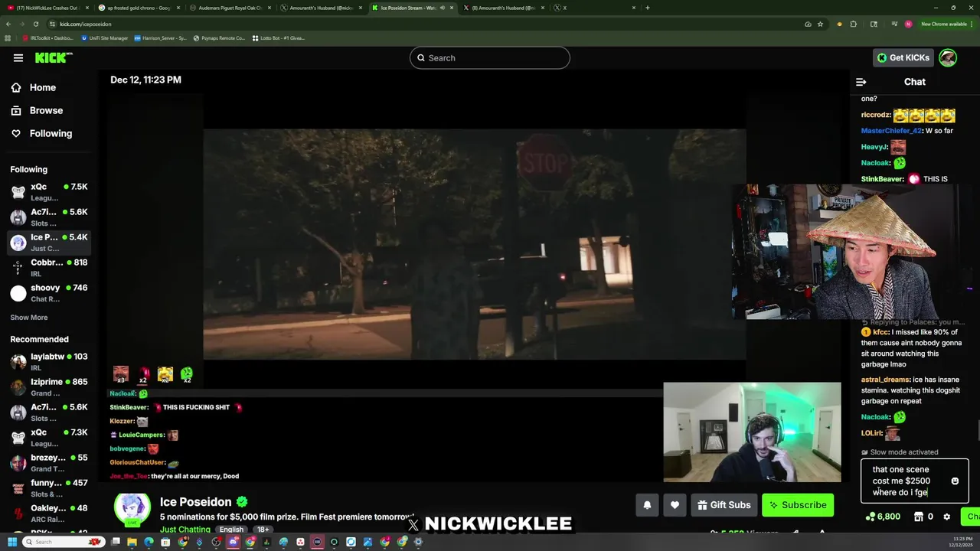Open Chrome browser menu (three dots)
The image size is (980, 551).
[x=972, y=24]
